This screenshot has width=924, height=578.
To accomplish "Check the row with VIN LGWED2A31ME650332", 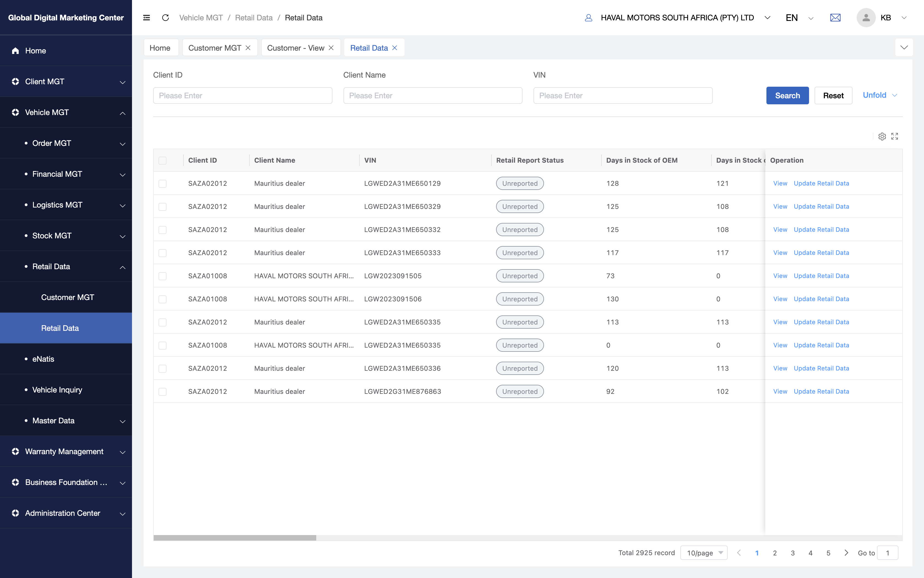I will coord(163,230).
